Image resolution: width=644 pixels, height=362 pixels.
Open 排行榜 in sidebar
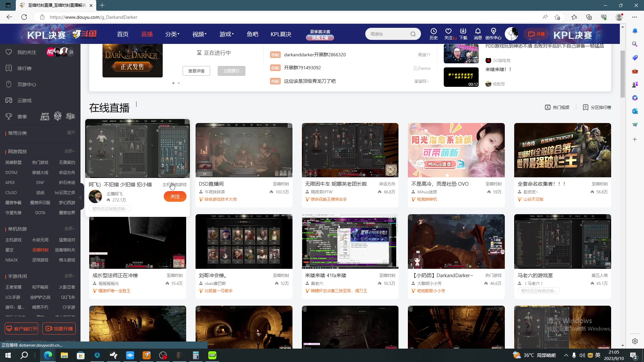(x=24, y=68)
